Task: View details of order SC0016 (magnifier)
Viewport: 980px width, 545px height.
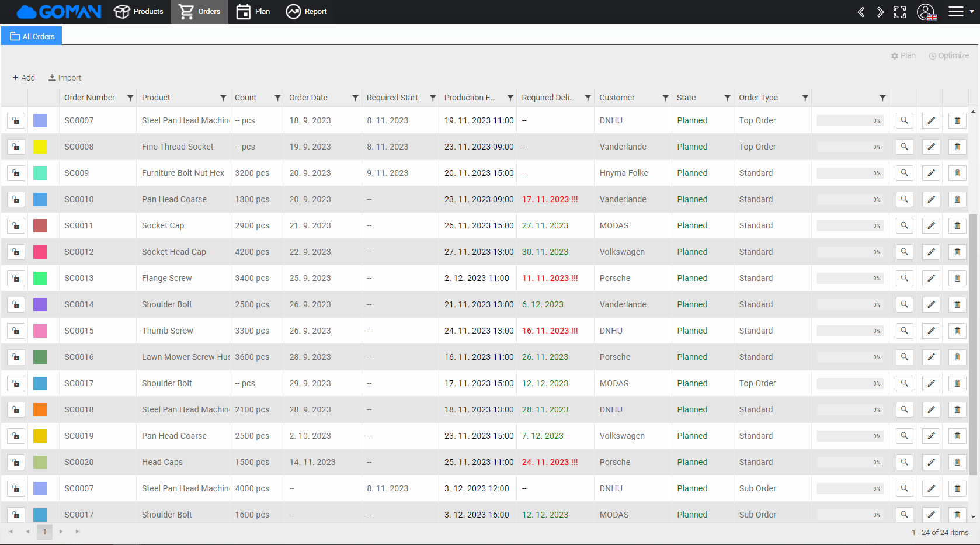Action: [904, 357]
